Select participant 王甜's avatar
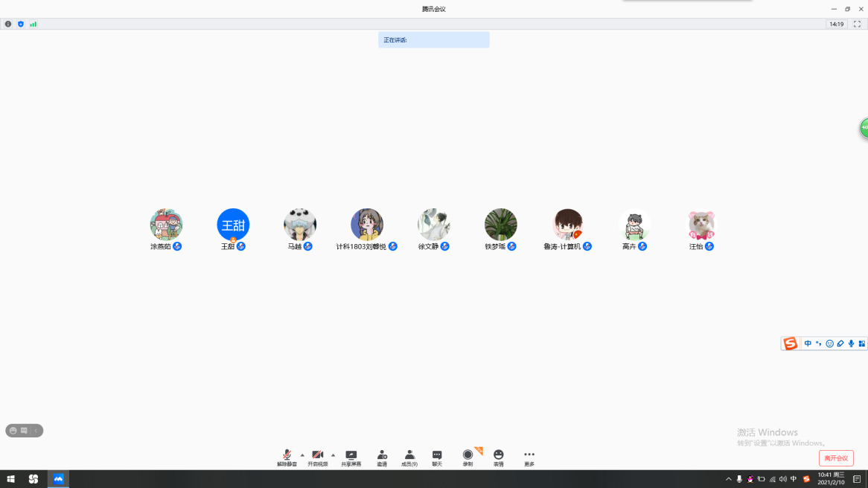868x488 pixels. 233,225
